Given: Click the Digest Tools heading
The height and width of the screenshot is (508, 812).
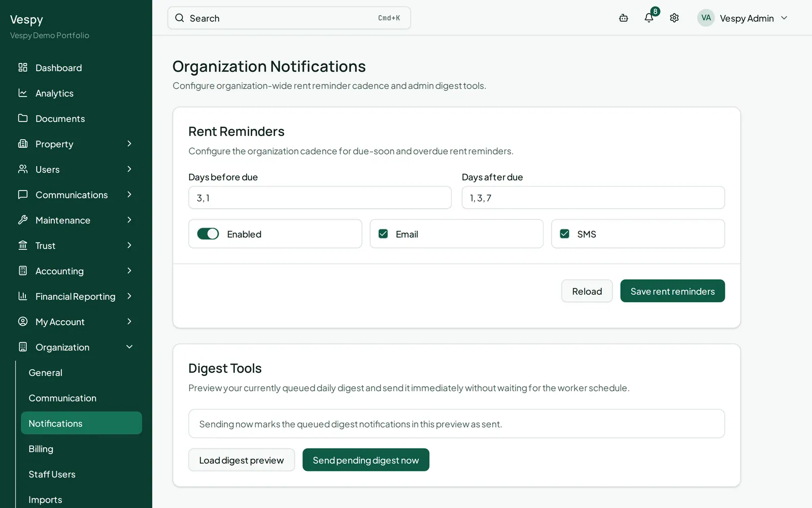Looking at the screenshot, I should [x=225, y=368].
